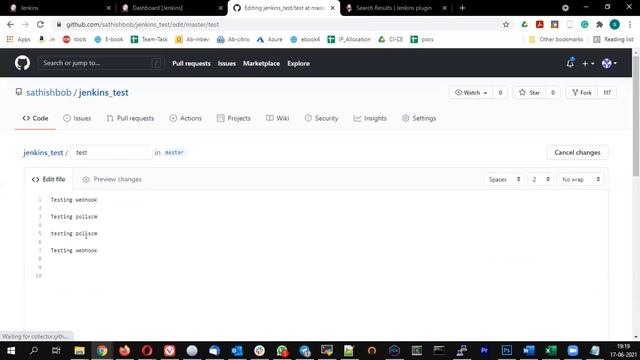Open the Apps bookmarks shortcut

pyautogui.click(x=19, y=39)
